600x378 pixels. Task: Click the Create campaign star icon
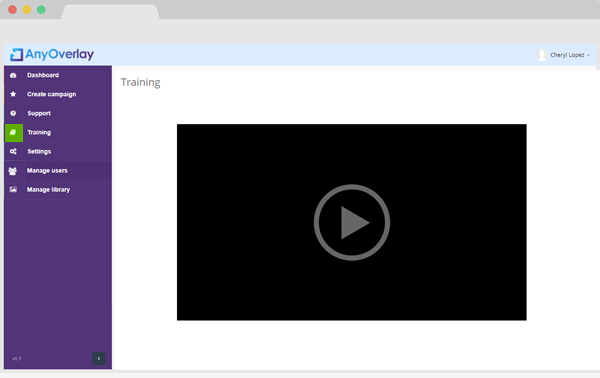(x=13, y=94)
